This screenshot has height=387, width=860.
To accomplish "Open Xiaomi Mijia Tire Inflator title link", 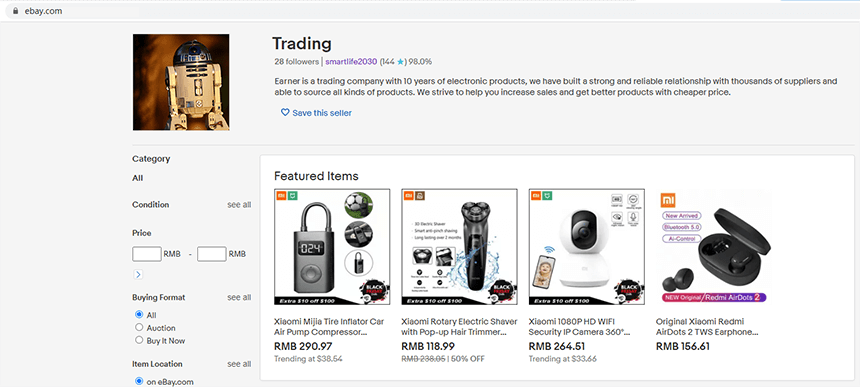I will click(329, 327).
